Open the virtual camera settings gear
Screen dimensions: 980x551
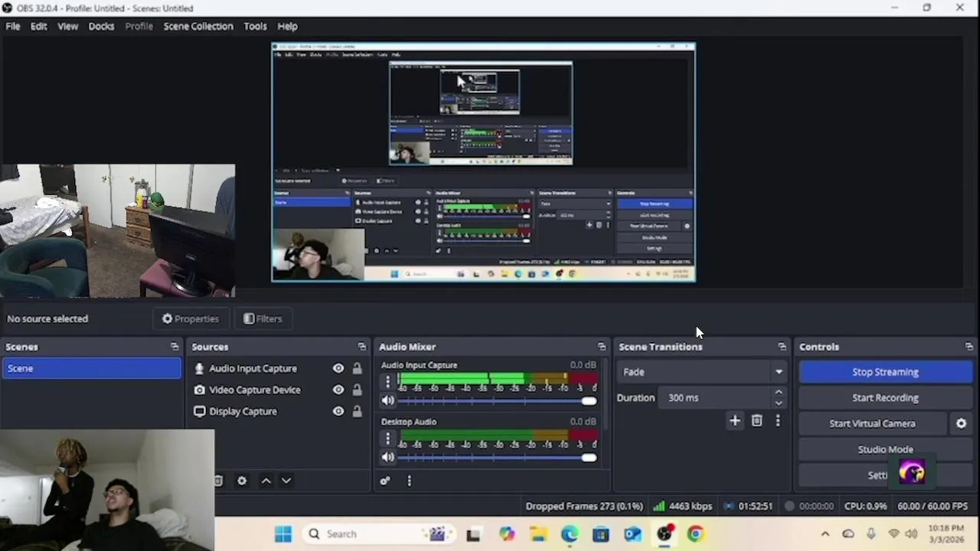[x=961, y=423]
